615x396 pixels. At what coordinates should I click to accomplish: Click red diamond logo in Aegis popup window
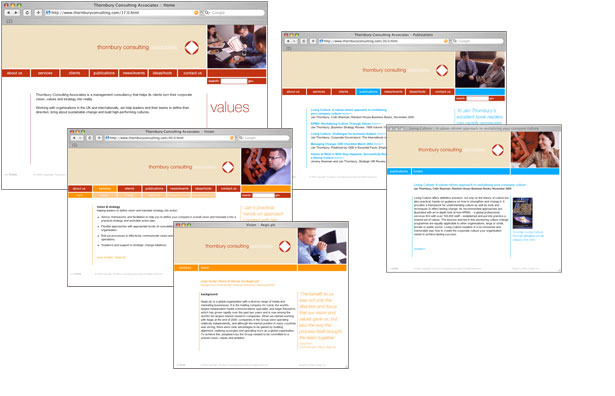[x=285, y=246]
